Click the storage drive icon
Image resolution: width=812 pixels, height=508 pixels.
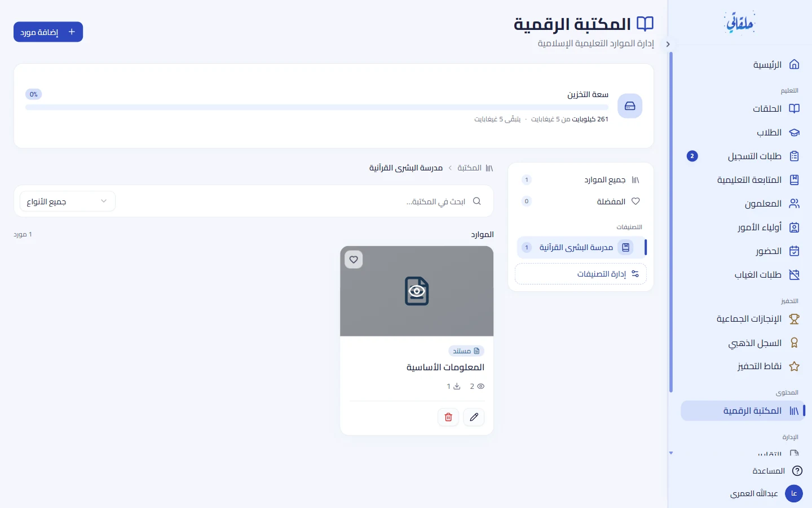[630, 106]
